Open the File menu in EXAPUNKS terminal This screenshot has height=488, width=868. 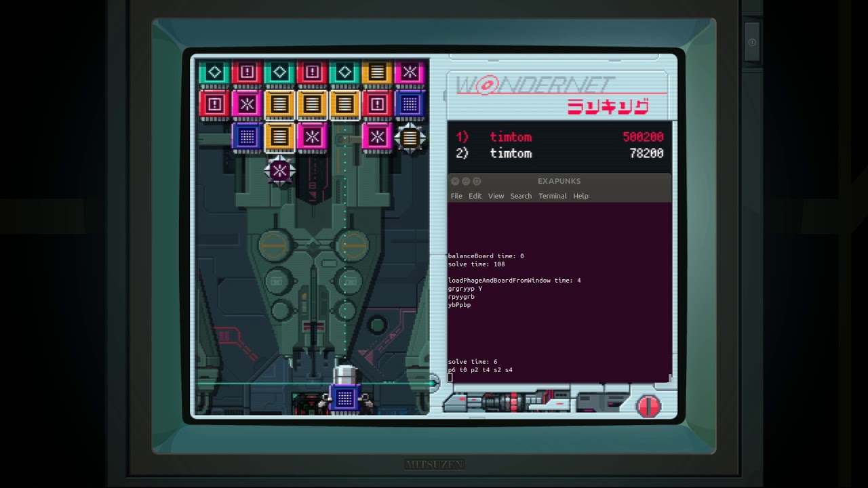[456, 196]
